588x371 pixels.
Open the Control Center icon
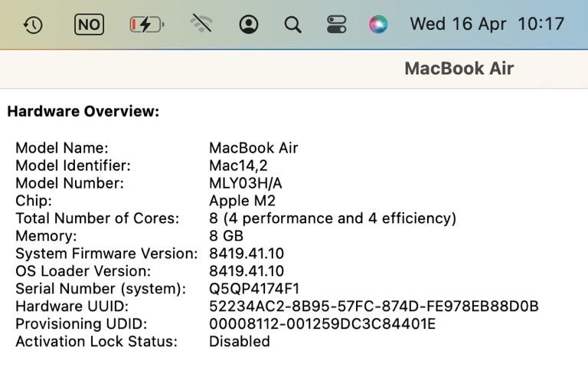336,25
